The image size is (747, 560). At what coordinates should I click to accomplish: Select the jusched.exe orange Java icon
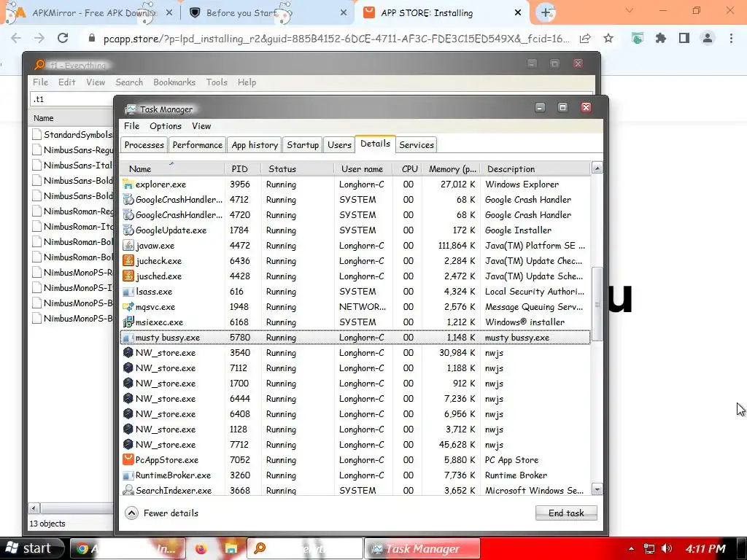click(128, 276)
